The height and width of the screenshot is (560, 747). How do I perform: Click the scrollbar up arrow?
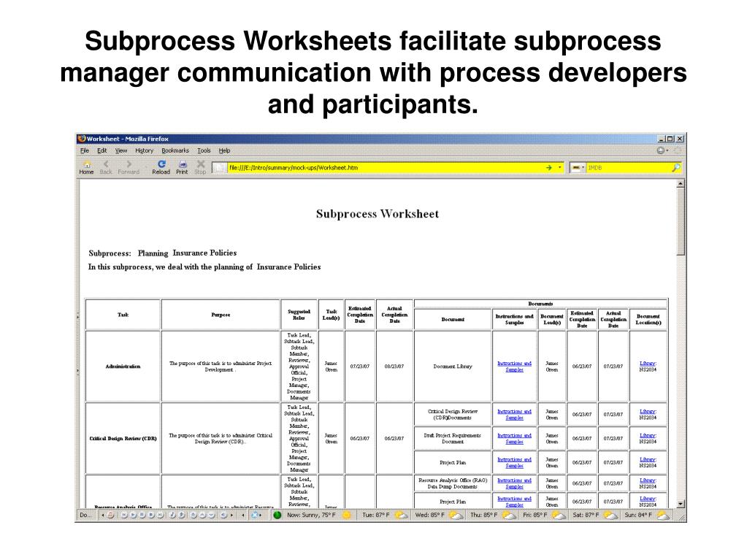click(681, 183)
